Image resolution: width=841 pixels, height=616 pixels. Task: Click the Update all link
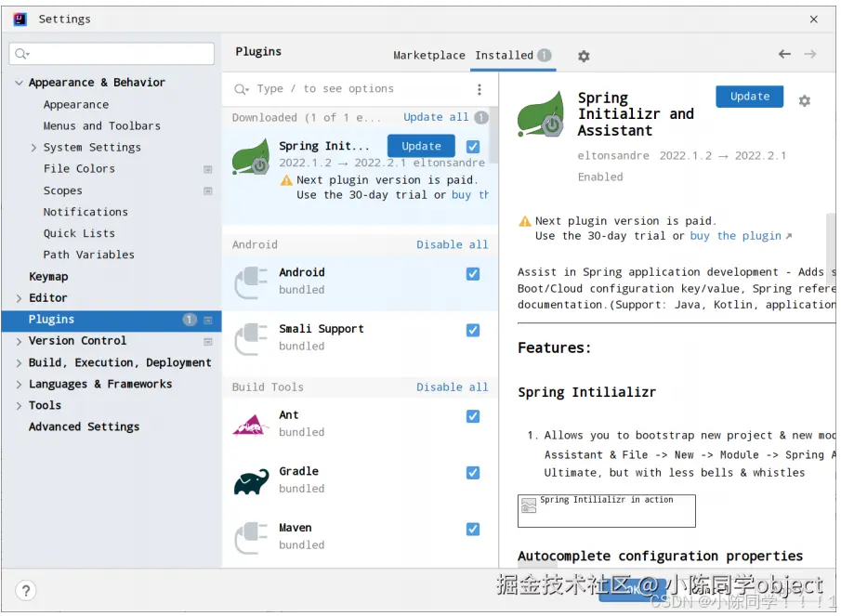[436, 117]
